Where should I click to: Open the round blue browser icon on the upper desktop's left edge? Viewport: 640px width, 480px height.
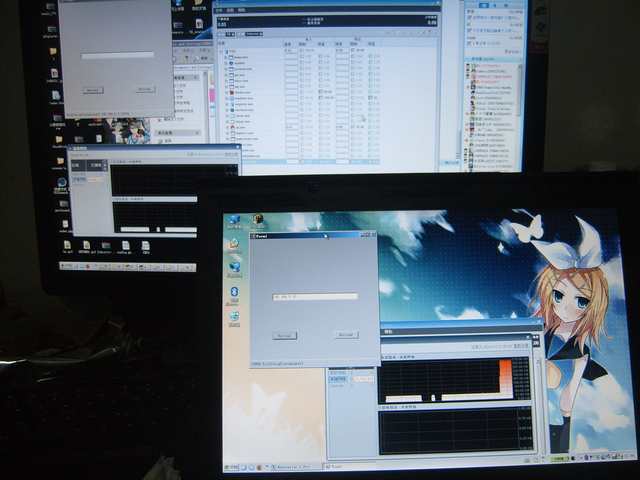pyautogui.click(x=62, y=184)
